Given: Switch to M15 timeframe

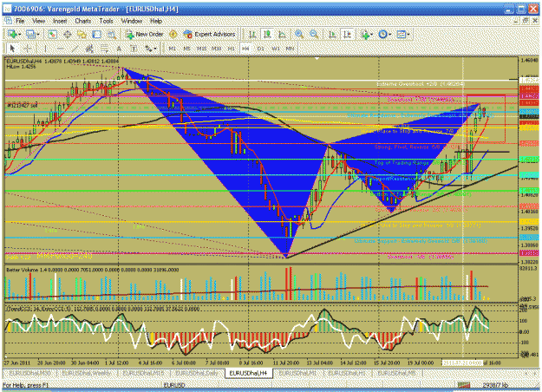Looking at the screenshot, I should click(201, 49).
